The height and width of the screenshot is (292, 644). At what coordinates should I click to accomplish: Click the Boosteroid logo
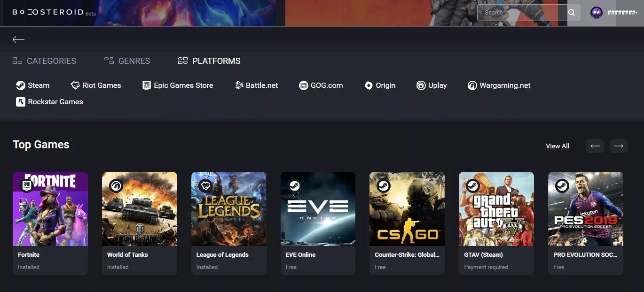point(48,12)
